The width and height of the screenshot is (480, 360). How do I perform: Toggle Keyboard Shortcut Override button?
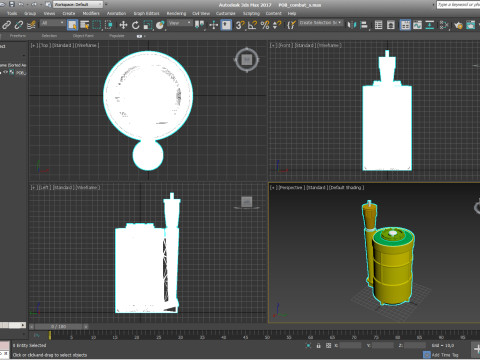pos(226,25)
